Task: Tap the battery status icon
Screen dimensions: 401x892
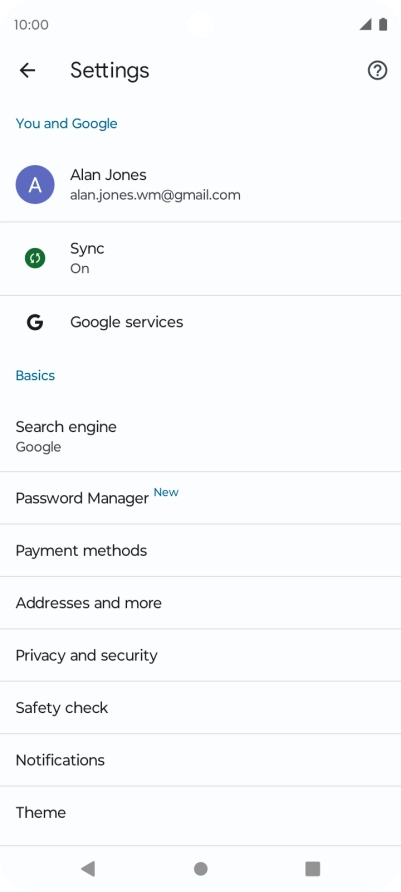Action: tap(383, 24)
